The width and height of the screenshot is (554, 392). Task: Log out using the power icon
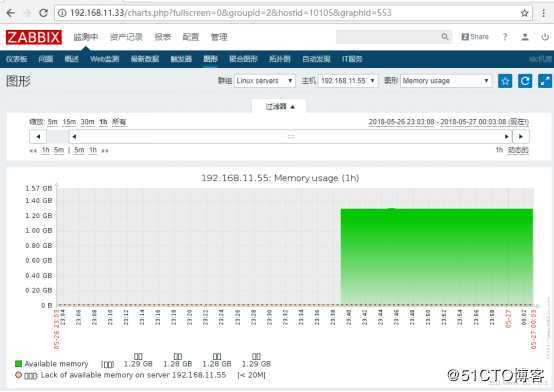[x=545, y=37]
